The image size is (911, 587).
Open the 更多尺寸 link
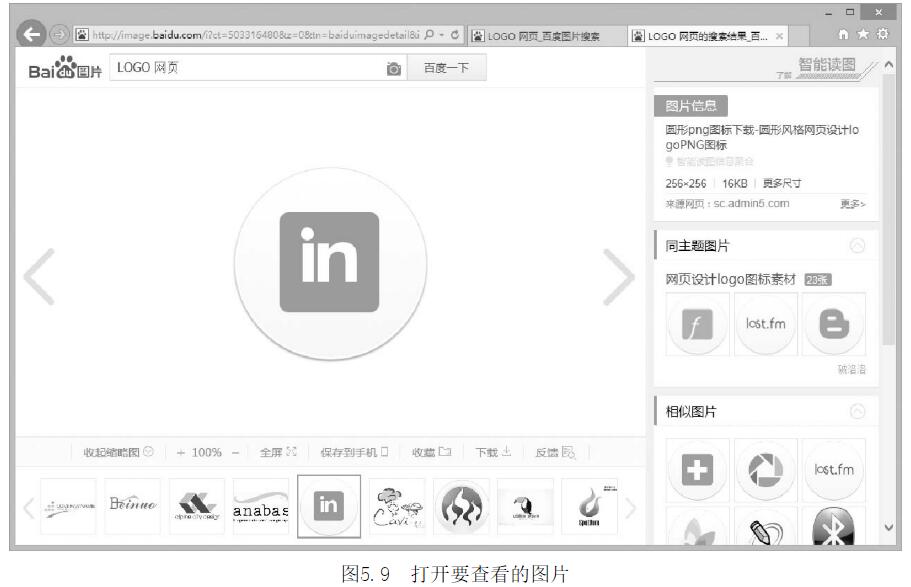(782, 184)
